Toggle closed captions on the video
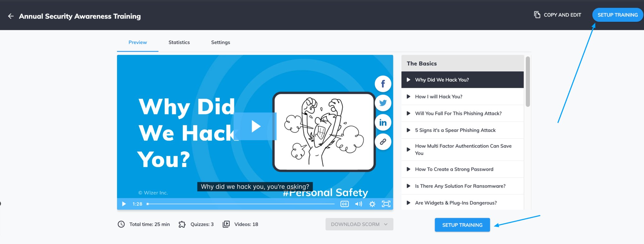This screenshot has height=244, width=644. 344,204
